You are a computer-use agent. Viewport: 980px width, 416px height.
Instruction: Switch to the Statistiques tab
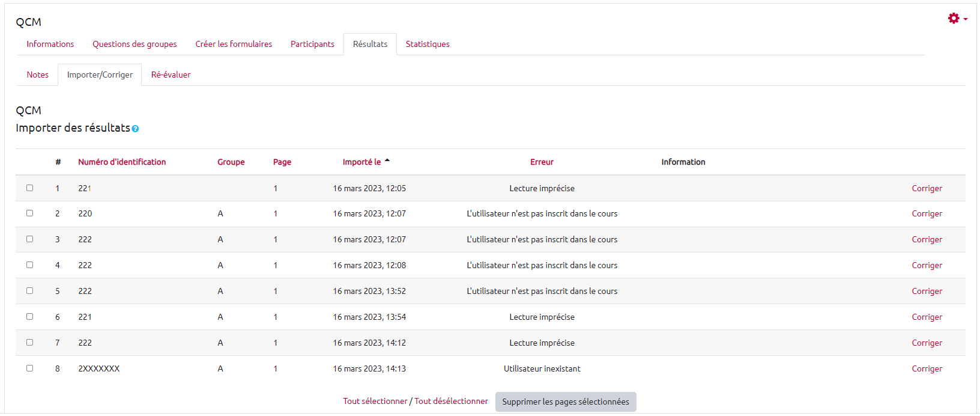[428, 44]
